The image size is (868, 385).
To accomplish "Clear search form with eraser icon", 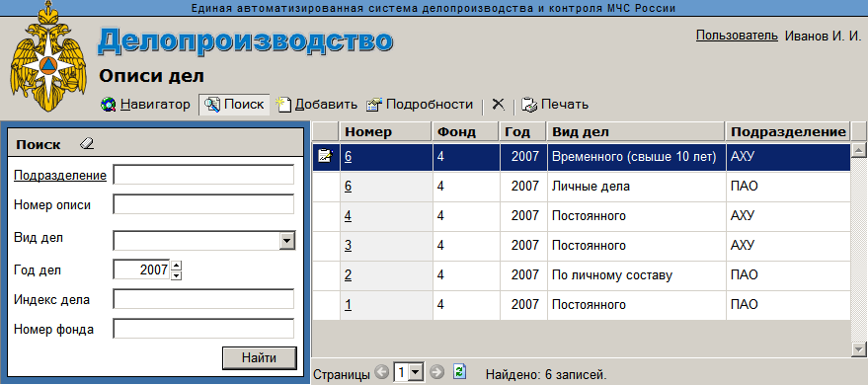I will coord(87,144).
